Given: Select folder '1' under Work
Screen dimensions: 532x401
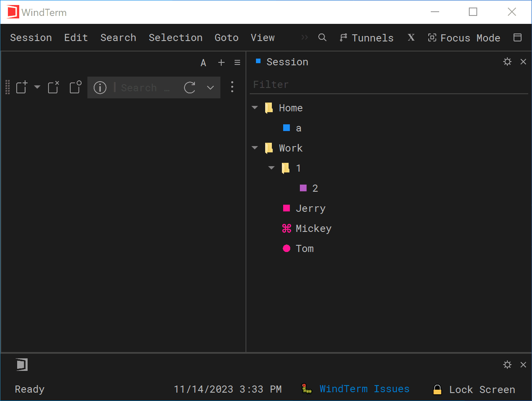Looking at the screenshot, I should pyautogui.click(x=298, y=168).
